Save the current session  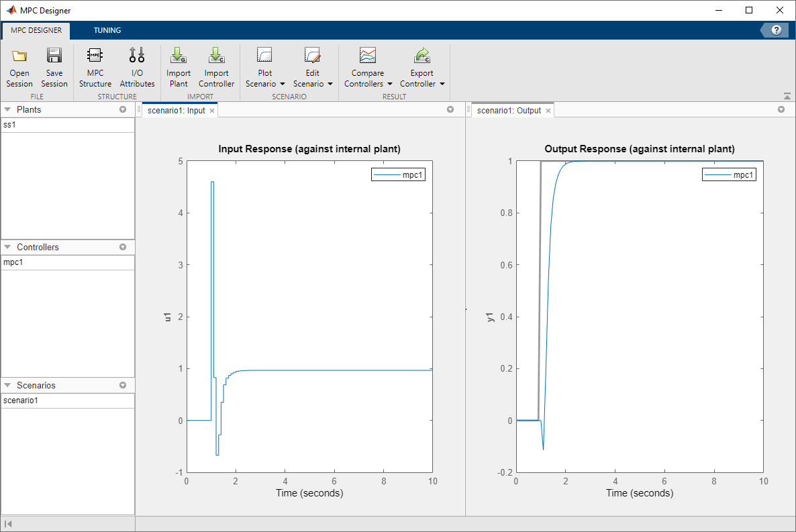pos(54,65)
